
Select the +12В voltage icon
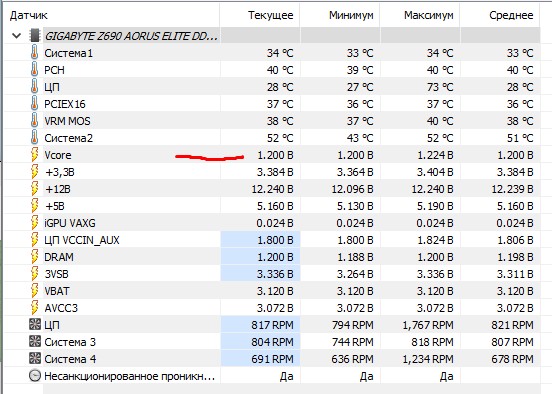tap(34, 189)
